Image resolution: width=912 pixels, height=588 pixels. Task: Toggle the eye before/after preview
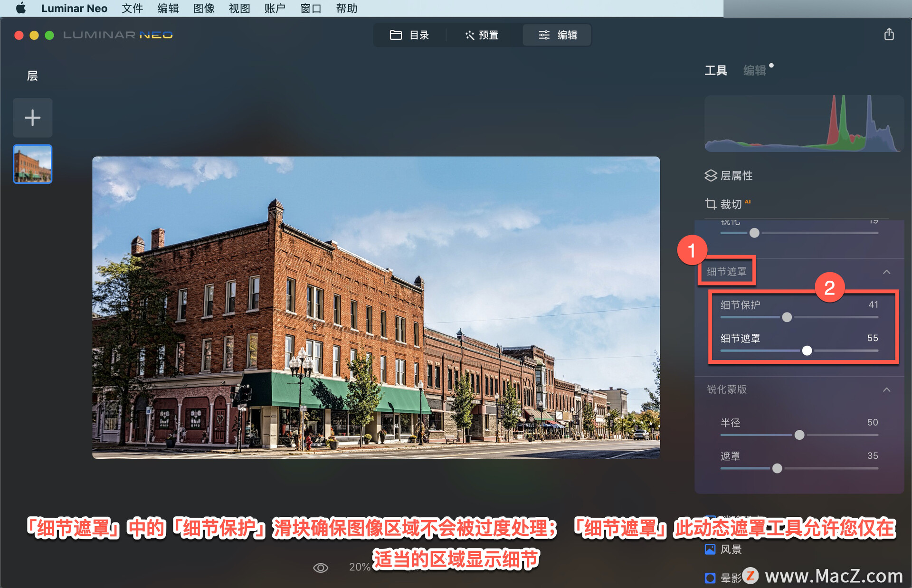(321, 568)
